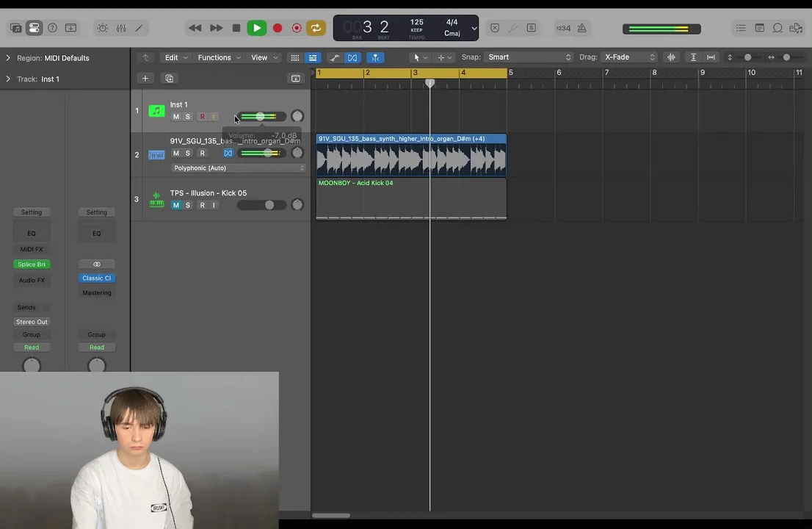Click the Stop transport button
The image size is (812, 529).
pos(236,28)
